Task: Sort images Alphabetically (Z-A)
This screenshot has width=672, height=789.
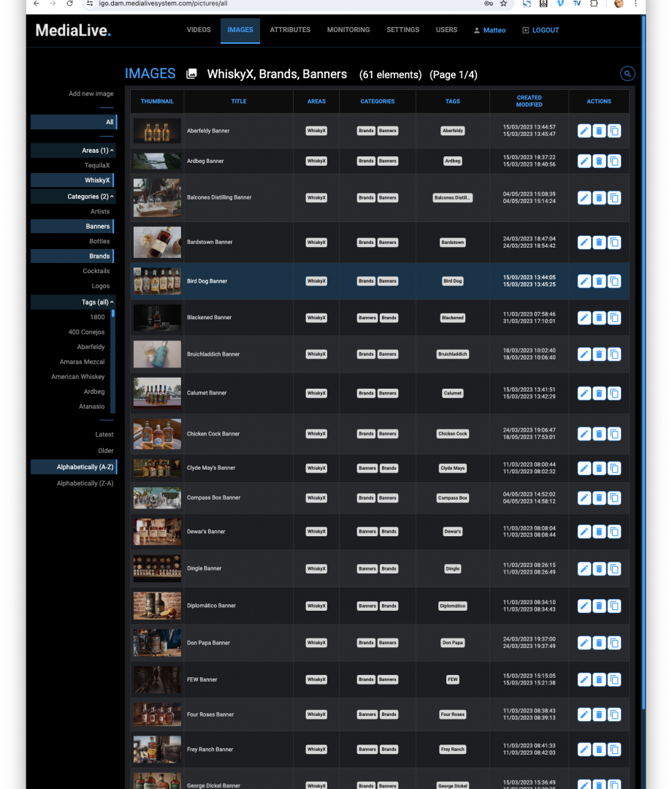Action: [x=85, y=484]
